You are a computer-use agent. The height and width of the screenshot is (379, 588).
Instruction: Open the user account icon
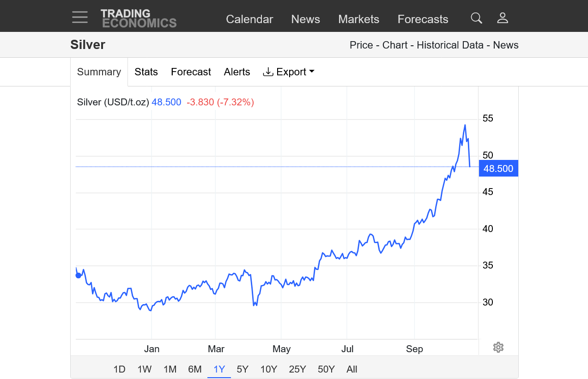[502, 18]
